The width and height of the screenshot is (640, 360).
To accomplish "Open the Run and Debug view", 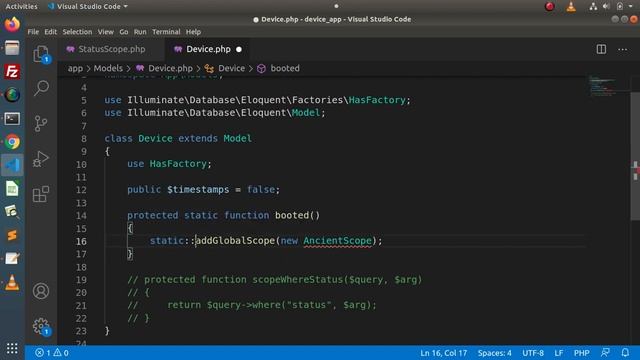I will click(41, 159).
